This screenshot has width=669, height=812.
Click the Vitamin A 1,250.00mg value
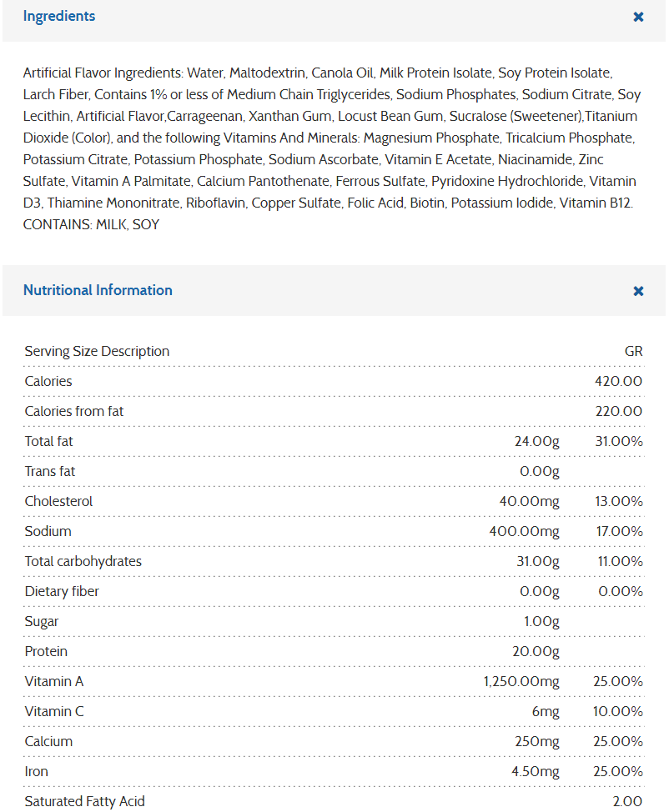[521, 681]
